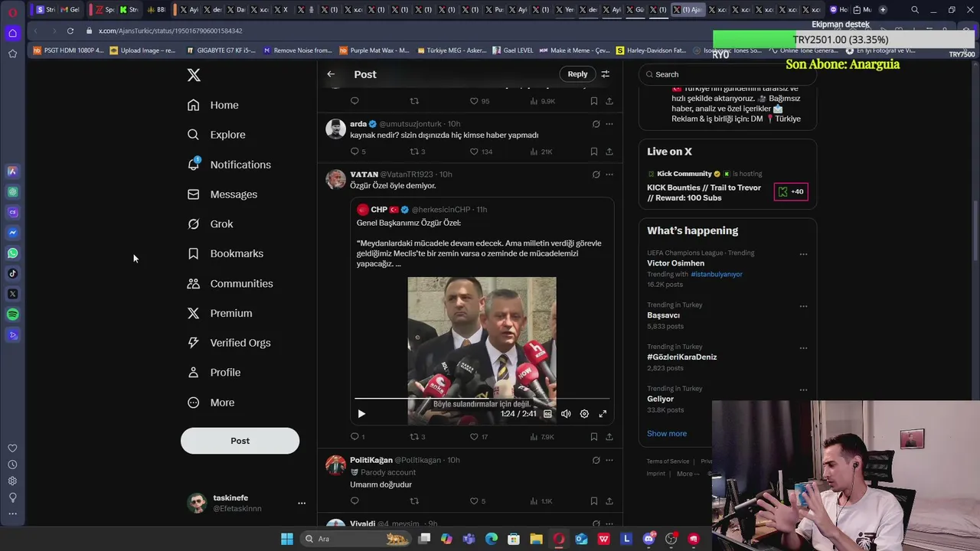Repost VATAN's tweet
This screenshot has height=551, width=980.
point(414,437)
